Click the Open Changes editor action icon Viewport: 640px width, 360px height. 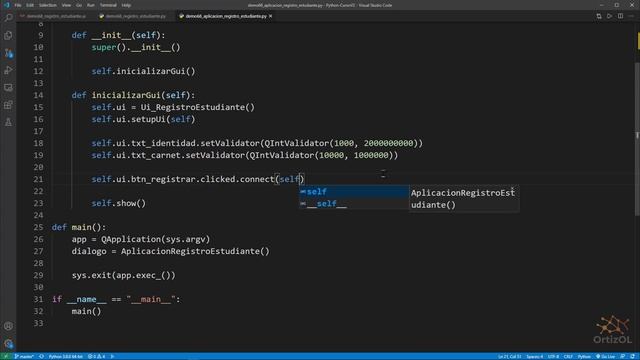pos(599,16)
